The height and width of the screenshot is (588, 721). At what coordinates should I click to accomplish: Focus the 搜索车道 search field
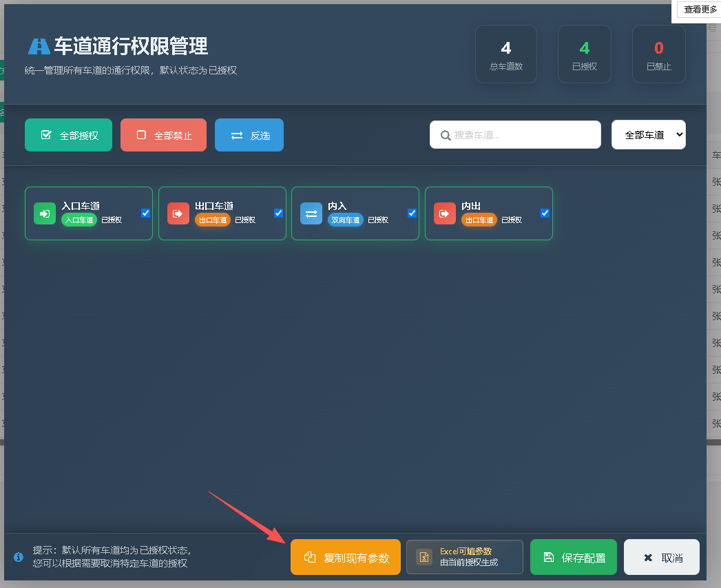515,135
